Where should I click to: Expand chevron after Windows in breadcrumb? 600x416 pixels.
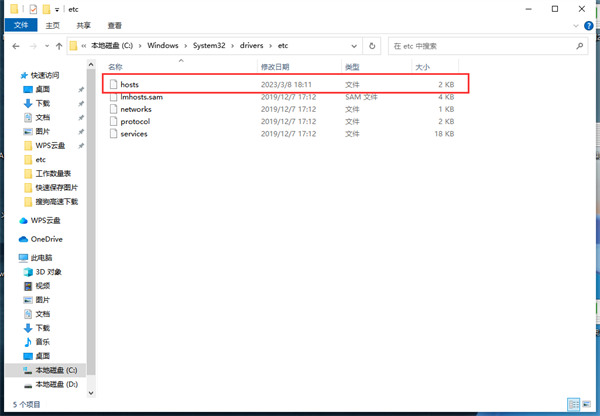click(x=186, y=46)
